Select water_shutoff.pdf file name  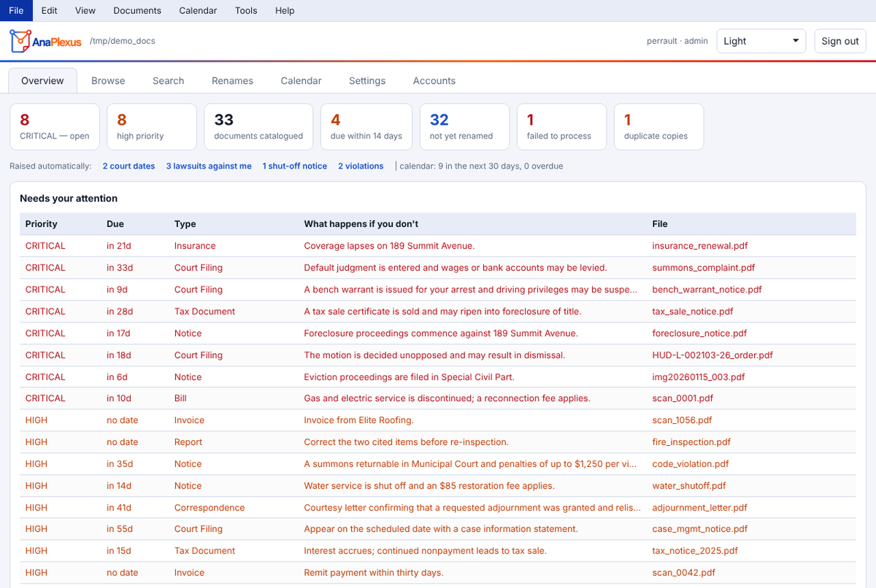point(689,486)
